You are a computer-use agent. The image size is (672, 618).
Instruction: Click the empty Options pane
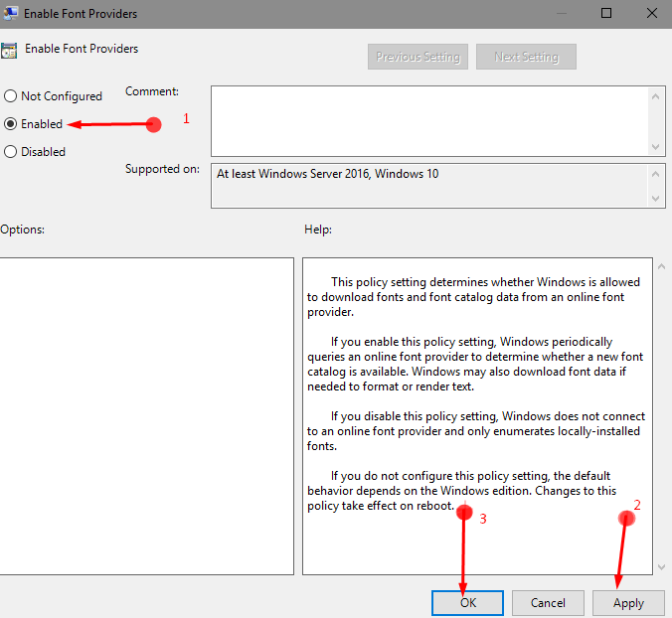tap(146, 416)
